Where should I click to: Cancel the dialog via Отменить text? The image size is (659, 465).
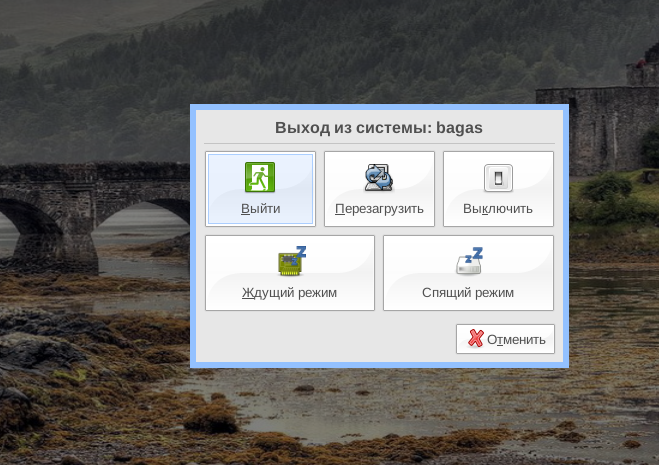pyautogui.click(x=516, y=340)
